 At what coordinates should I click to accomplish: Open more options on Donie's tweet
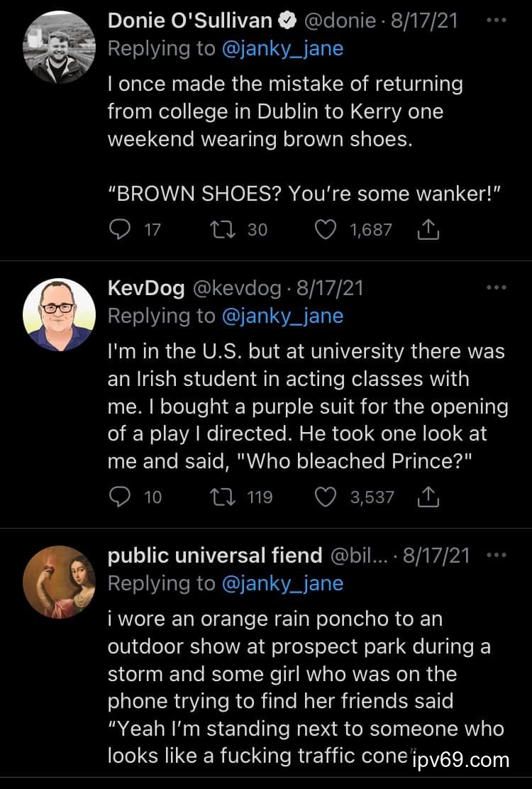pyautogui.click(x=497, y=21)
